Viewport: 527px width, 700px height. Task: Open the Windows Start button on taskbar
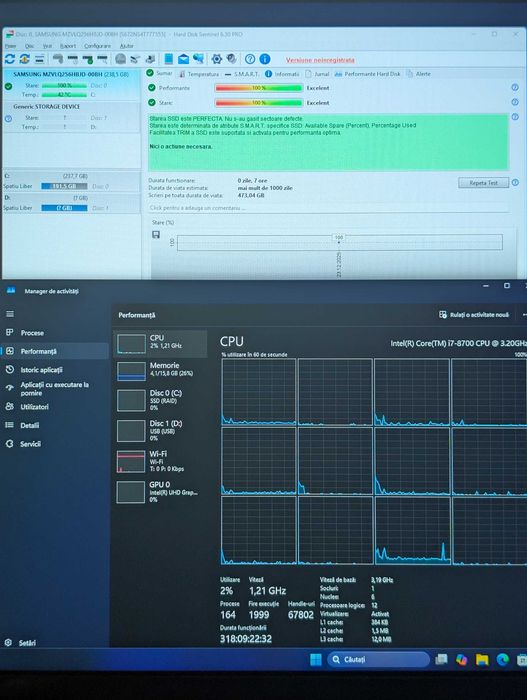pos(315,659)
